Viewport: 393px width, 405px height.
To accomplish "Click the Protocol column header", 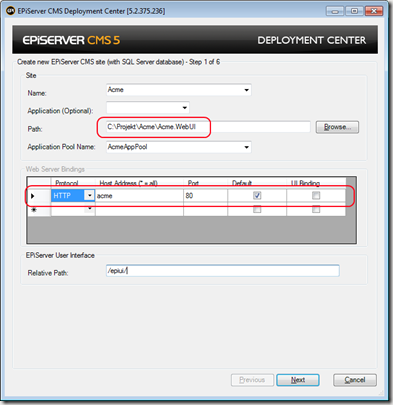I will tap(73, 183).
